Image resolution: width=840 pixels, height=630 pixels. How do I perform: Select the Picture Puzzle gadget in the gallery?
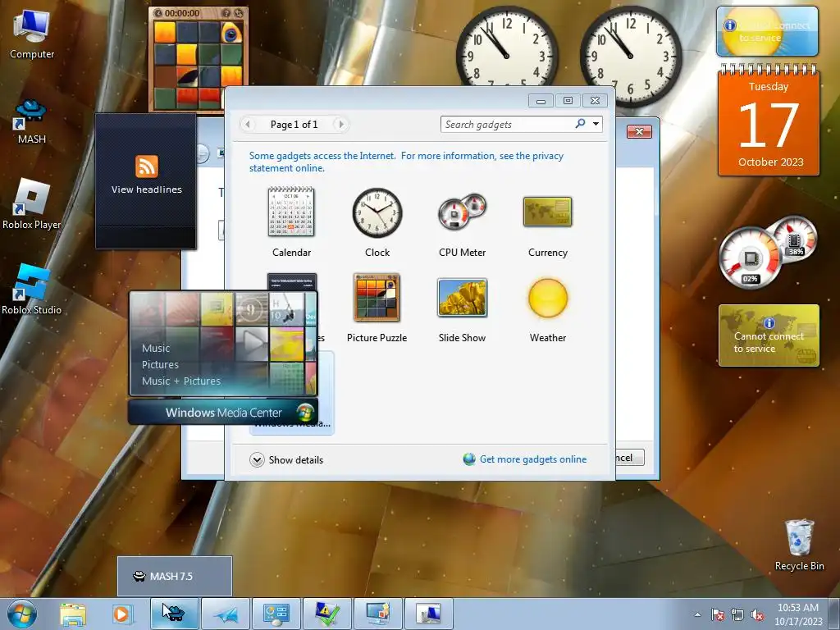[x=377, y=308]
